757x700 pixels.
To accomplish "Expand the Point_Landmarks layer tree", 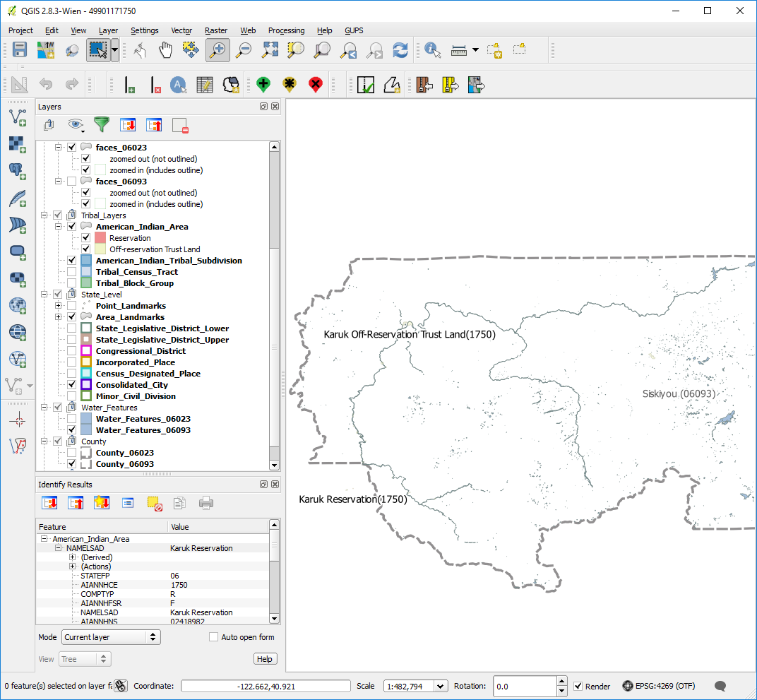I will pos(59,306).
